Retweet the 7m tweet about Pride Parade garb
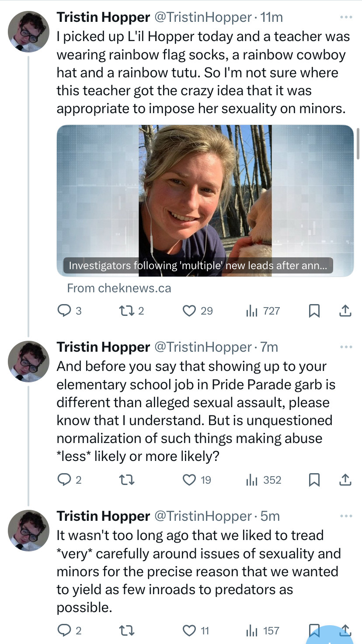This screenshot has height=644, width=362. pyautogui.click(x=126, y=480)
